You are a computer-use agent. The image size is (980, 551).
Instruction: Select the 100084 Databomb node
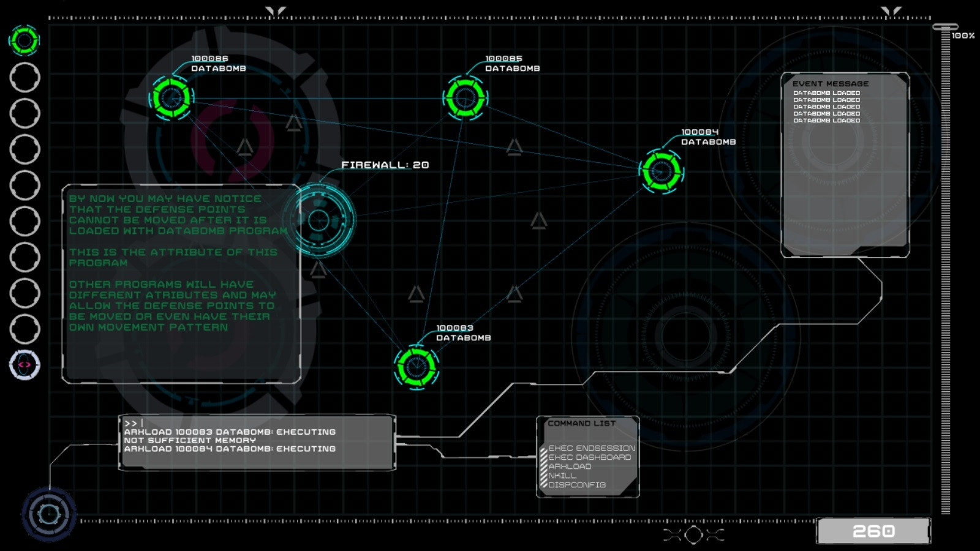pyautogui.click(x=661, y=171)
